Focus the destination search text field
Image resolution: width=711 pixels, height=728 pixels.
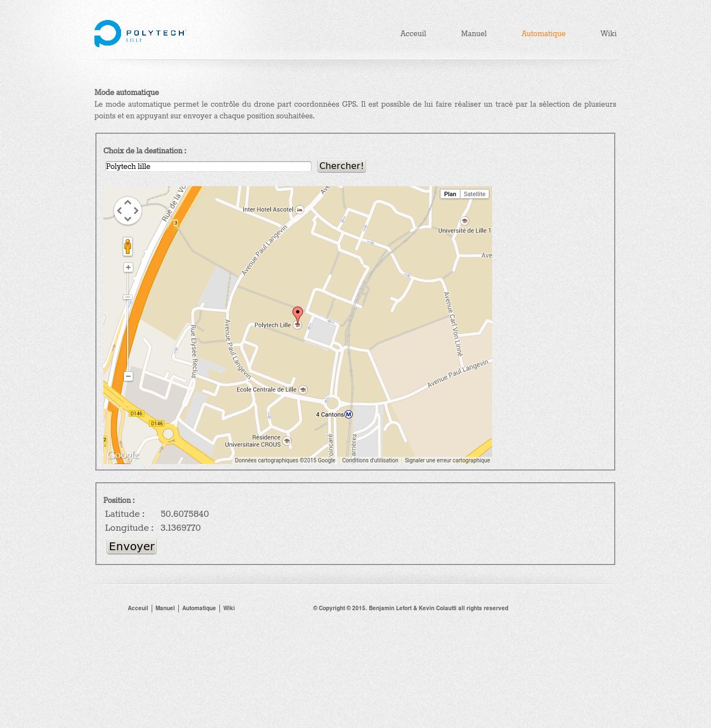pos(208,166)
